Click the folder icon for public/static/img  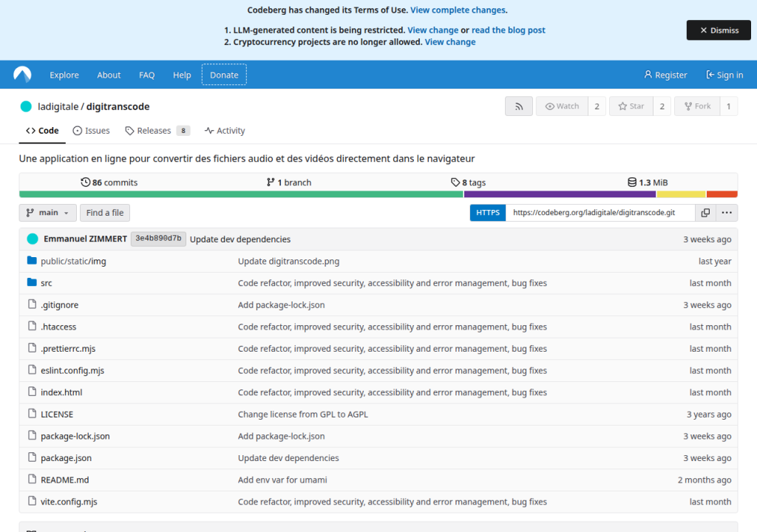click(32, 261)
